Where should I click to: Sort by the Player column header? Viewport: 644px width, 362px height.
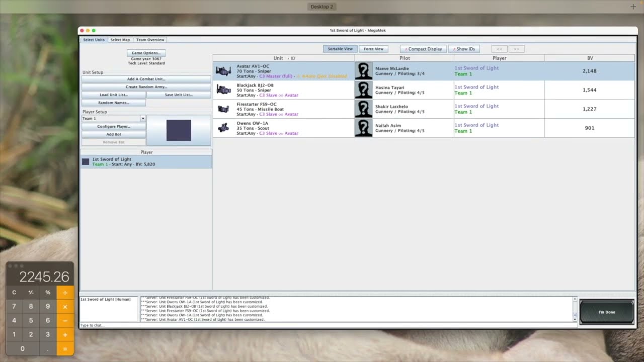click(x=499, y=58)
